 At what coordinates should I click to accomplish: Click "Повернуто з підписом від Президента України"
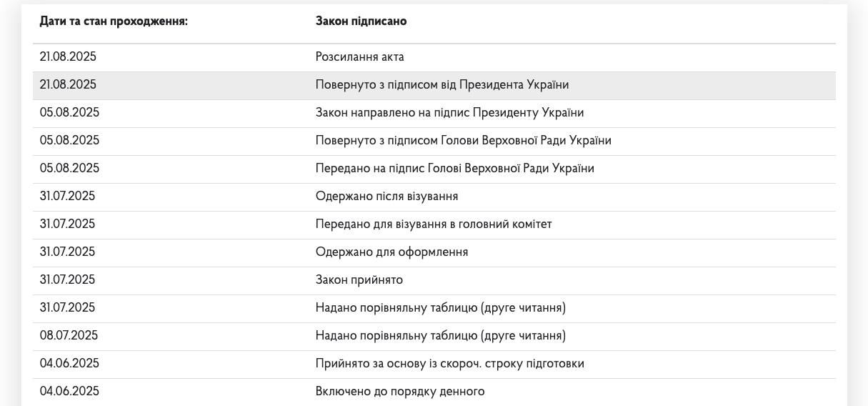click(442, 85)
